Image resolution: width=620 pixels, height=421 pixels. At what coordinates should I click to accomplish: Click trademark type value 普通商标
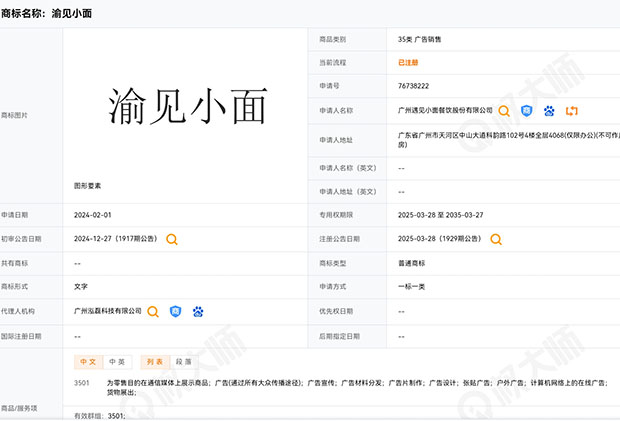point(412,263)
